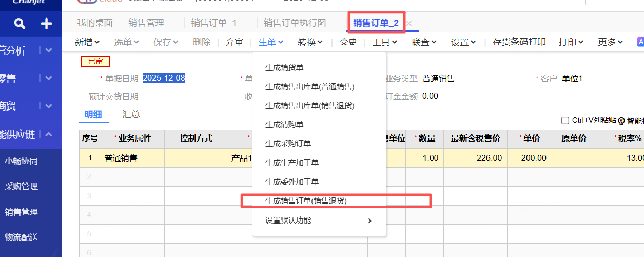Enable the Ctrl+V列粘贴 checkbox

(565, 121)
